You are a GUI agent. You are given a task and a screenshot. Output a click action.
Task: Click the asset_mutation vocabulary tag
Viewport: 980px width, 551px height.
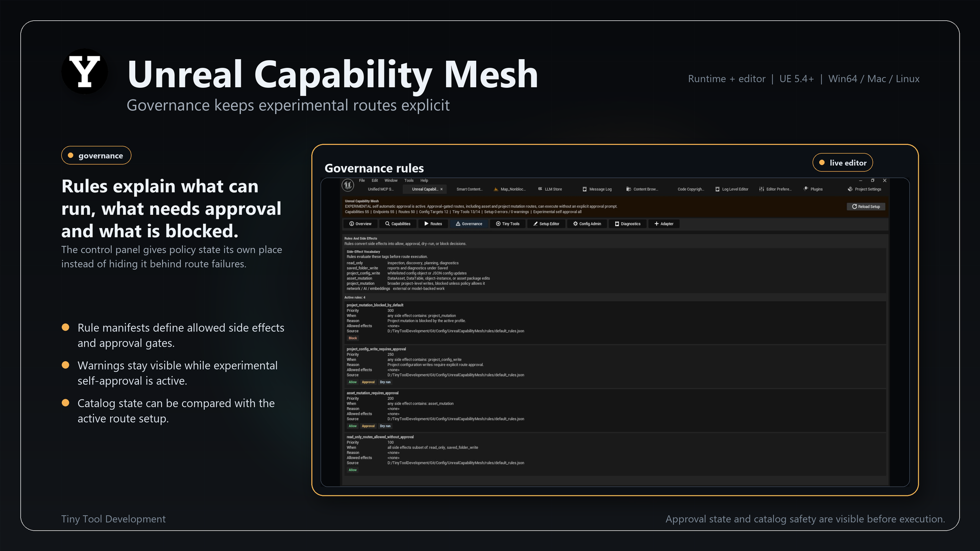pyautogui.click(x=359, y=279)
